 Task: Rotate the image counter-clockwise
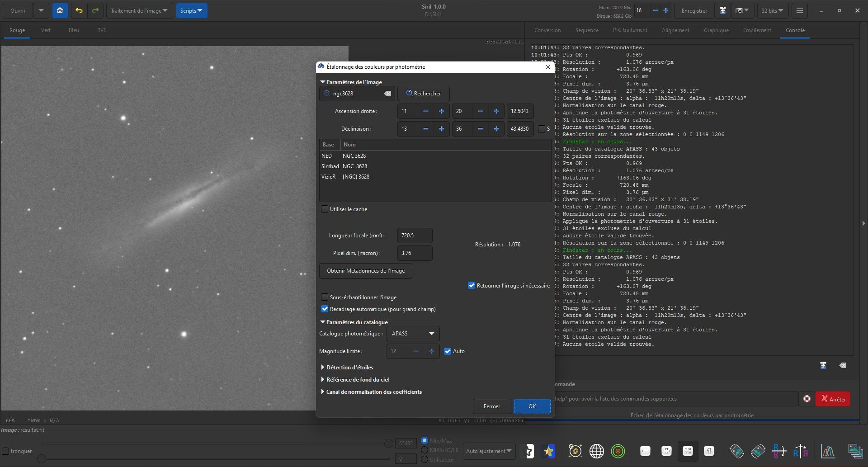click(x=736, y=451)
